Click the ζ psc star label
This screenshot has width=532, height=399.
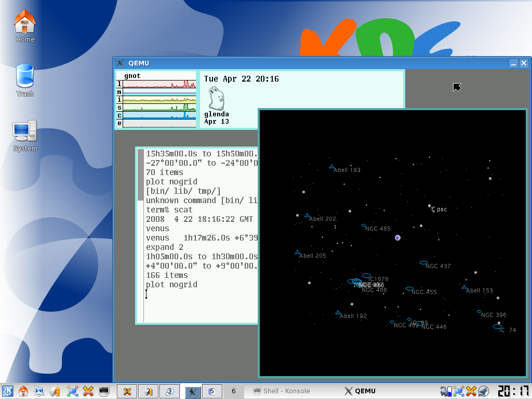pyautogui.click(x=438, y=209)
